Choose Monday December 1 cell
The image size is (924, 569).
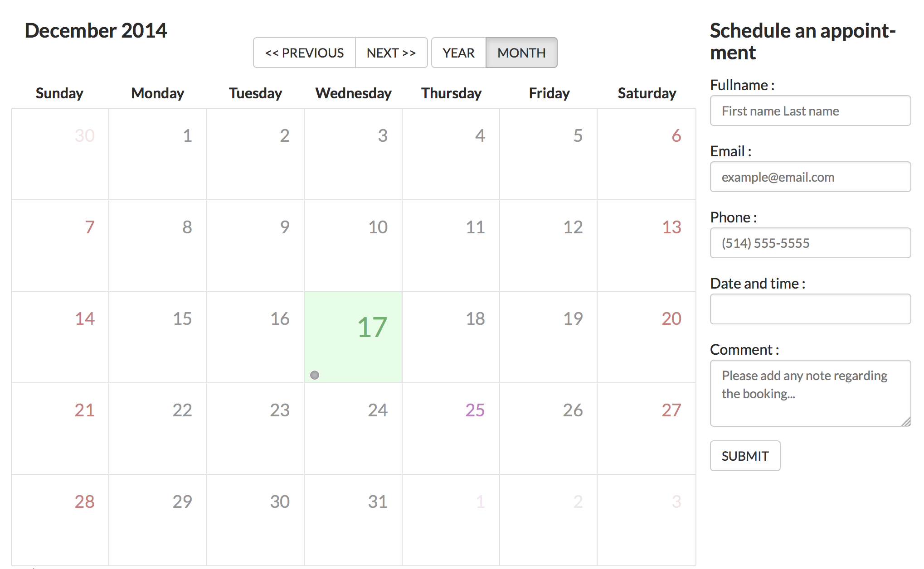pyautogui.click(x=158, y=154)
